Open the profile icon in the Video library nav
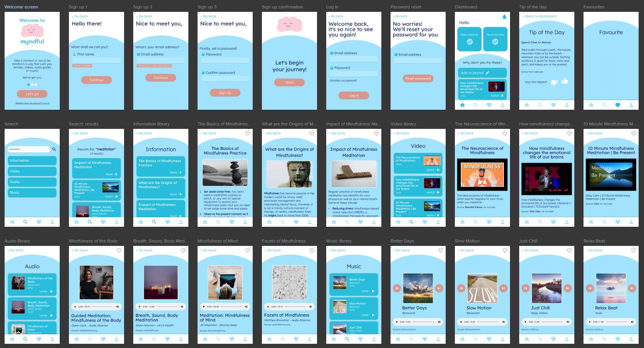The image size is (644, 348). coord(438,222)
